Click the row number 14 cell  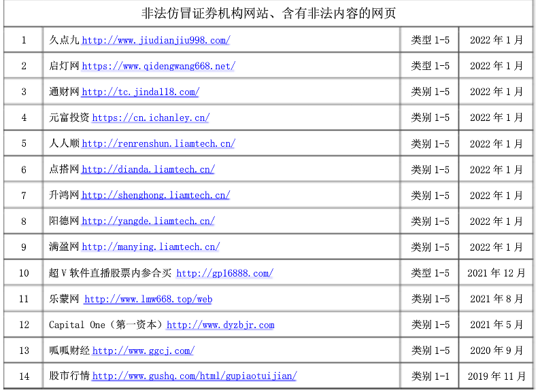[24, 376]
